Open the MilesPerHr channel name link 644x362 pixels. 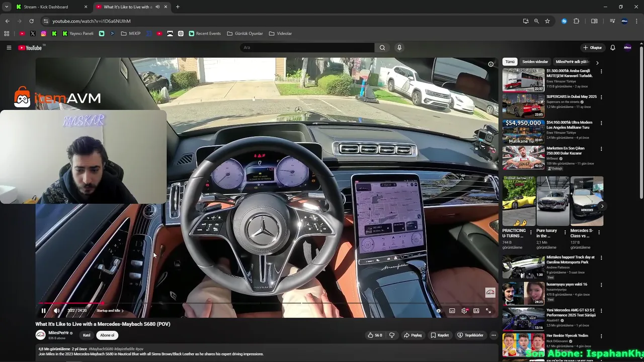pos(58,333)
